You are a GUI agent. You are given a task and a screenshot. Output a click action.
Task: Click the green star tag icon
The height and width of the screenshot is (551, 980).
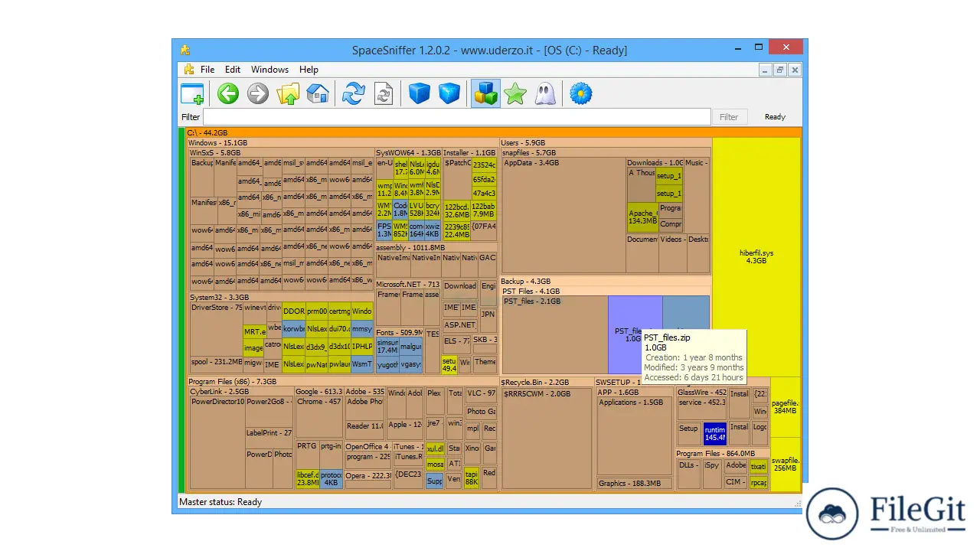[515, 94]
